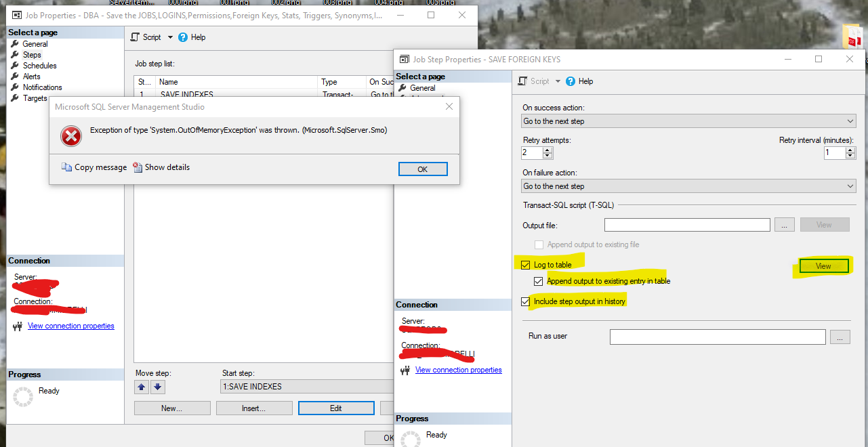Click the browse ... button beside Run as user

(840, 337)
